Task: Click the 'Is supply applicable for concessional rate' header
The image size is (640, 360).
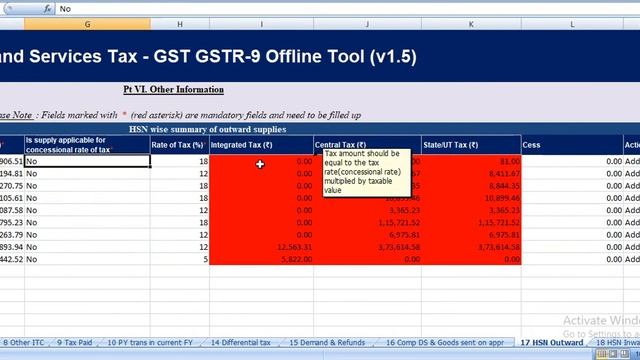Action: (87, 145)
